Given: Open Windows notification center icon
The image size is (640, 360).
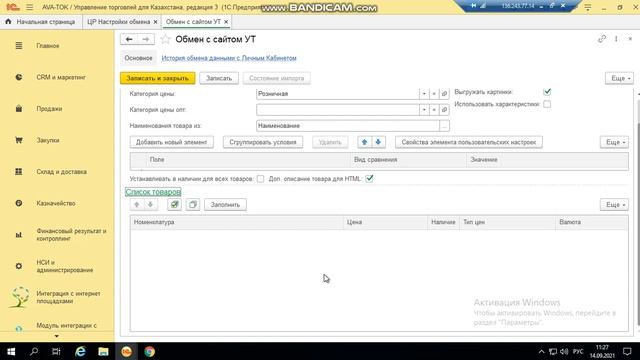Looking at the screenshot, I should coord(627,351).
